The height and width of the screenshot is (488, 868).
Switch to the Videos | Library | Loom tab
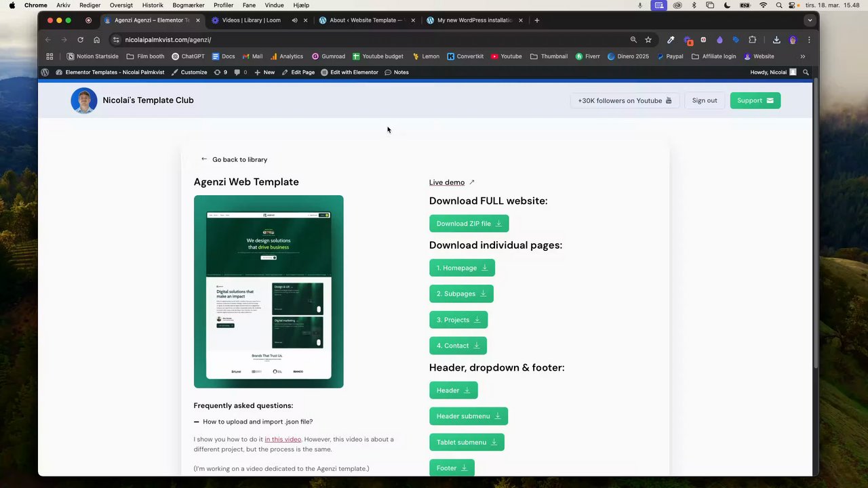pos(251,20)
